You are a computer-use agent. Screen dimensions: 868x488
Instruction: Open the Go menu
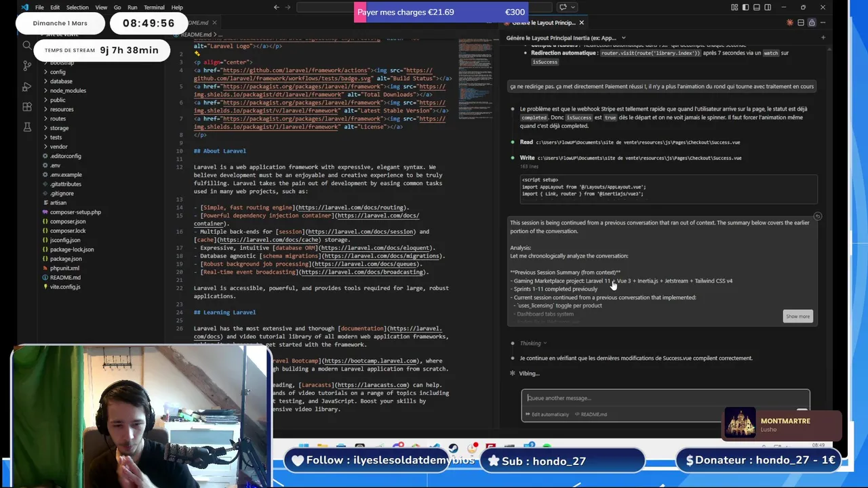click(x=117, y=7)
